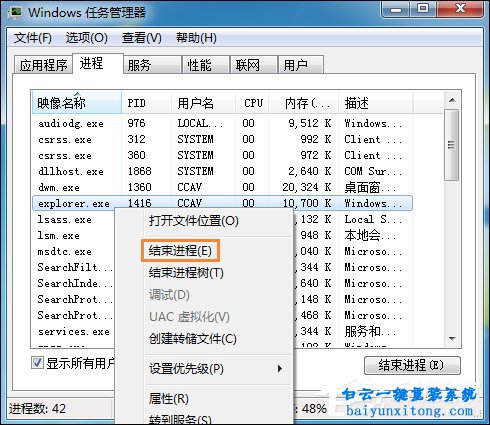Minimize the Task Manager window
The width and height of the screenshot is (490, 425).
396,9
